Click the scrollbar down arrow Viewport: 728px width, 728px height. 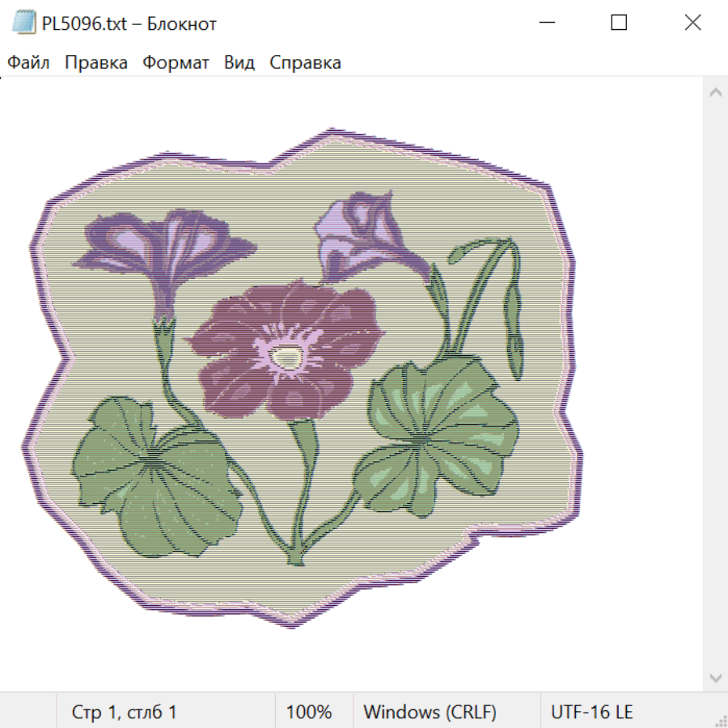pos(715,676)
